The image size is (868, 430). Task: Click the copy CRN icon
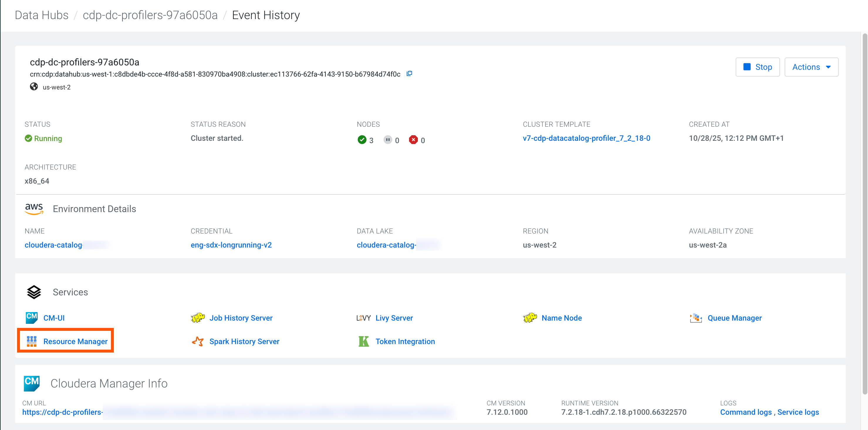[x=409, y=73]
